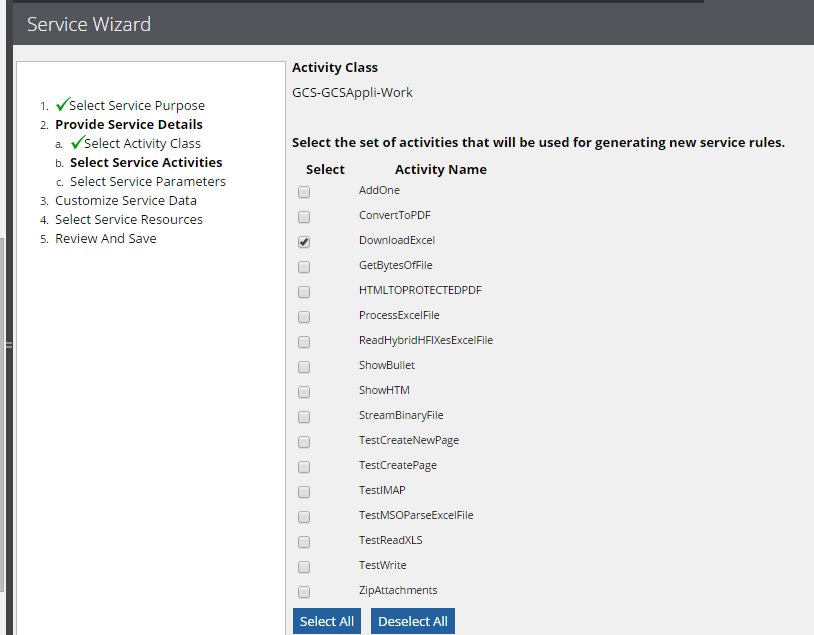The width and height of the screenshot is (814, 635).
Task: Check the TestMSOParseExcelFile checkbox
Action: coord(304,517)
